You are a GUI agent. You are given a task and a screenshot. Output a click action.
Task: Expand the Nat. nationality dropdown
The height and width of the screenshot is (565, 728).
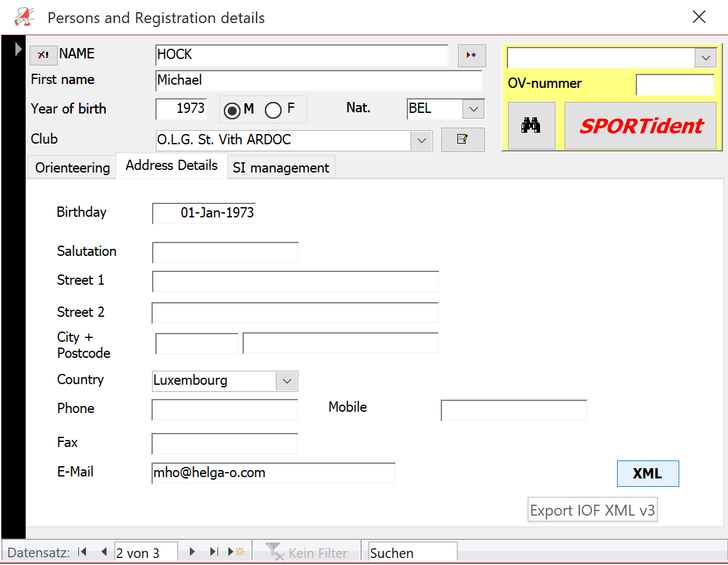(x=473, y=110)
